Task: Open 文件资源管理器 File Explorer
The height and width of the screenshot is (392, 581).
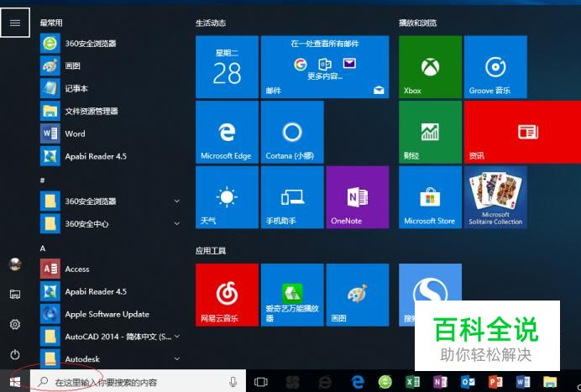Action: (111, 111)
